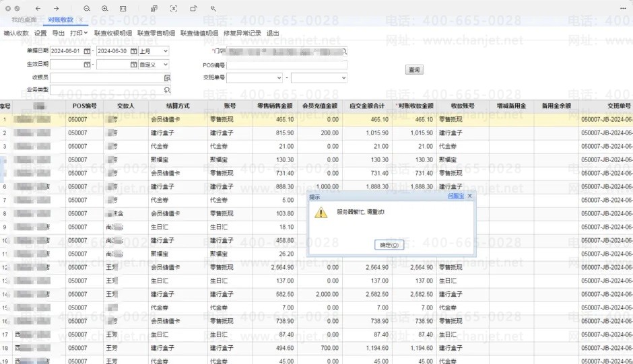Expand the 自定义 effective date dropdown

[165, 65]
